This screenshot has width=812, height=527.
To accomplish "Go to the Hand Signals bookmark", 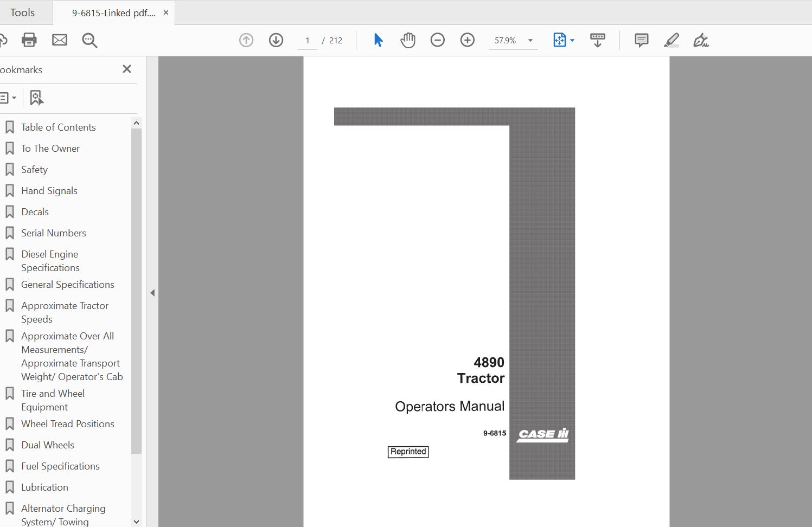I will (49, 191).
